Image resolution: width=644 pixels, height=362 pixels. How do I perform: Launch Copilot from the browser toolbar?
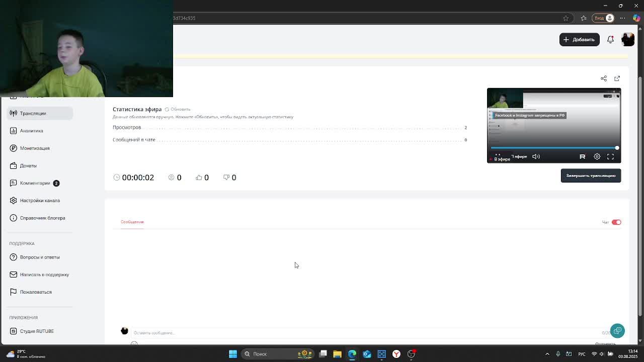(x=637, y=18)
